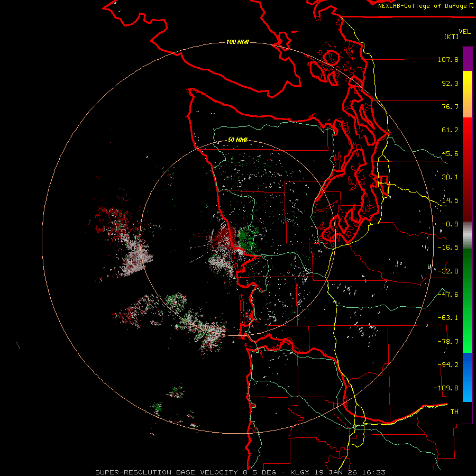Select the -32.0 velocity scale value
The width and height of the screenshot is (476, 476).
448,271
